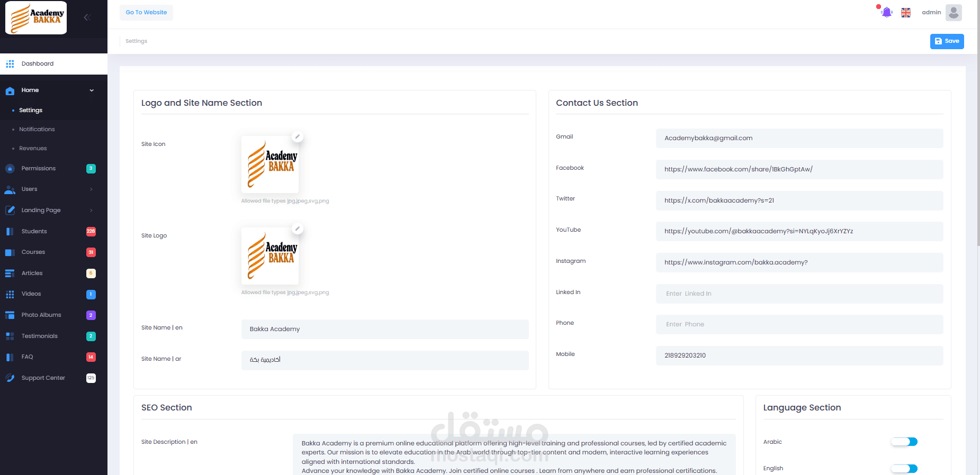
Task: Click the Courses sidebar icon
Action: pos(10,252)
